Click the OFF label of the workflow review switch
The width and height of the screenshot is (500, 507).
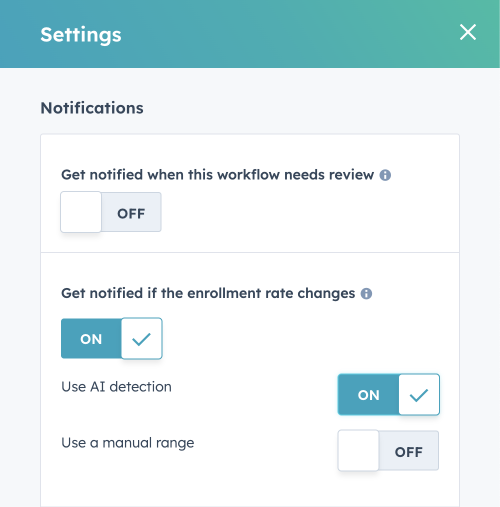pyautogui.click(x=131, y=214)
